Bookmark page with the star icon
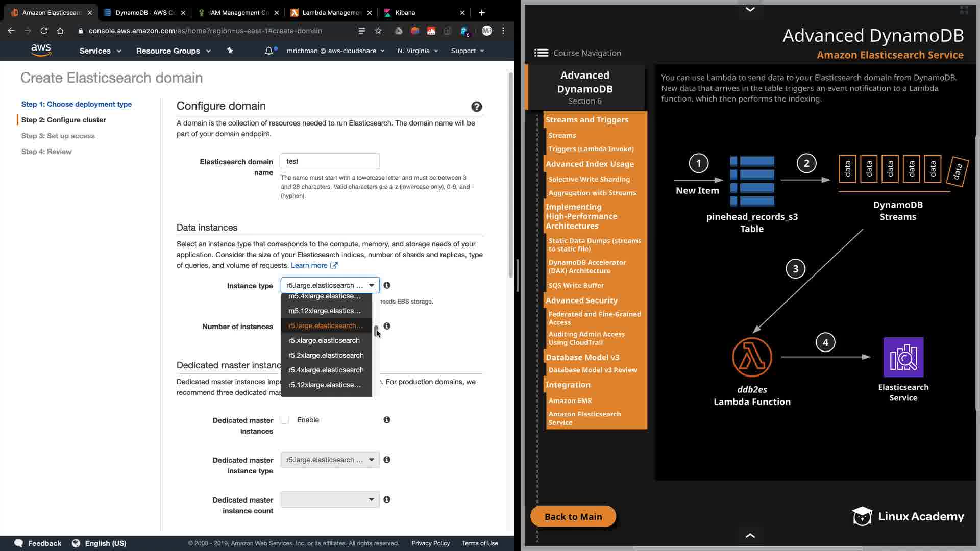Screen dimensions: 980x551 pos(378,31)
